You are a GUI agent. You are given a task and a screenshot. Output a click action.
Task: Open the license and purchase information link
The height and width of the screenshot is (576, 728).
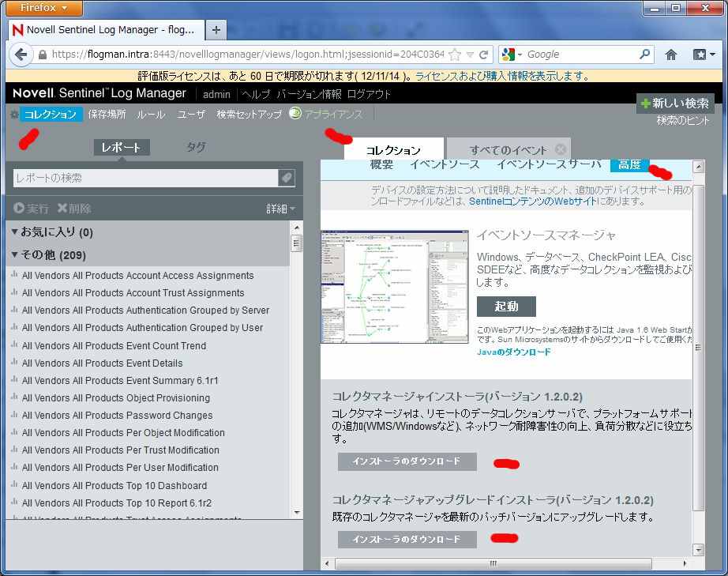tap(502, 76)
